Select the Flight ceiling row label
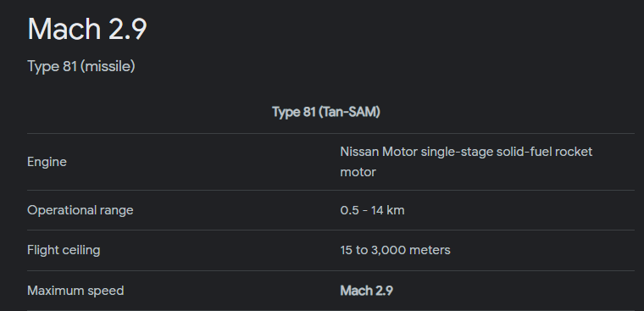The width and height of the screenshot is (644, 311). coord(64,250)
